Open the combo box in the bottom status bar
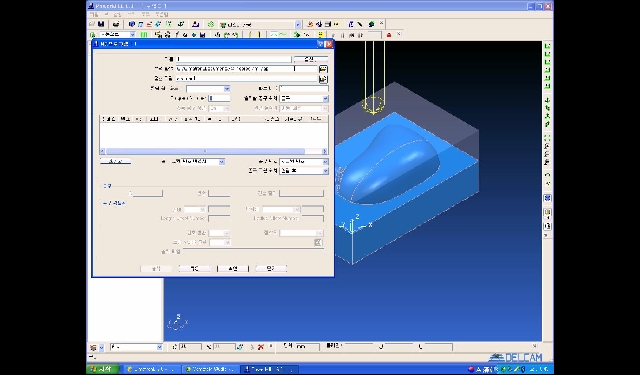The image size is (640, 375). pyautogui.click(x=136, y=347)
